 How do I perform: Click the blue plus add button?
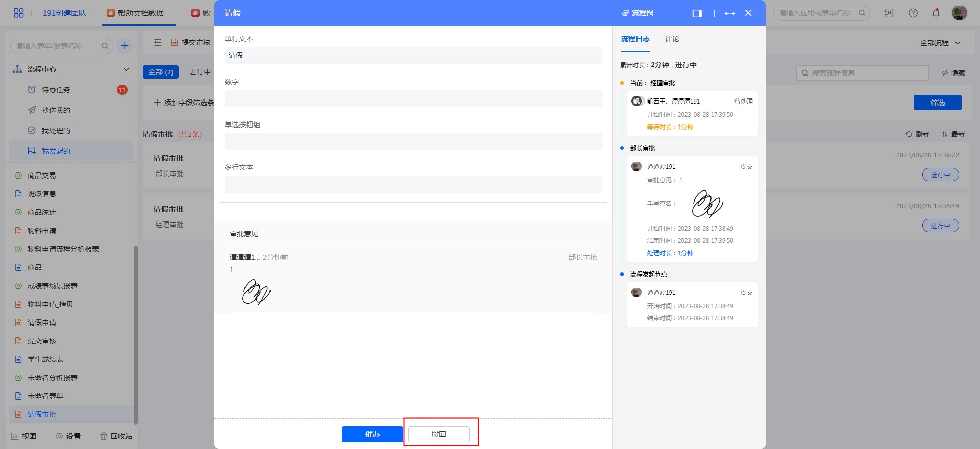coord(124,46)
